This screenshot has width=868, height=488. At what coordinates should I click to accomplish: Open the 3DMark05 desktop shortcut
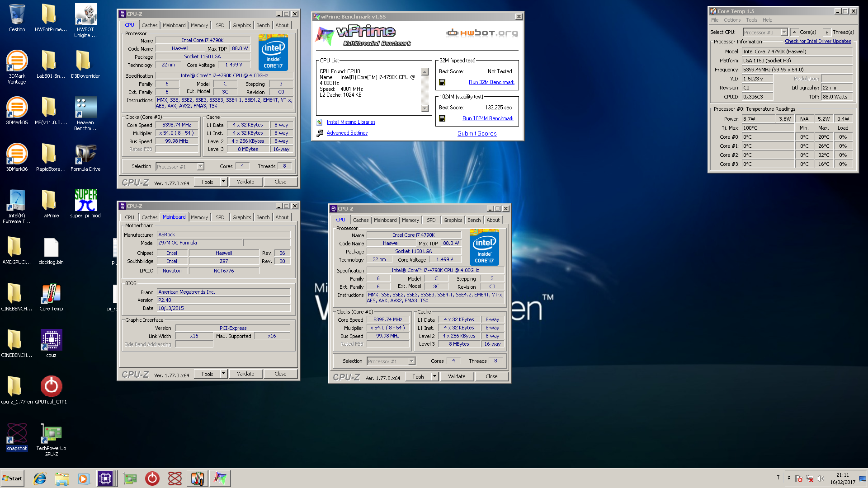[17, 111]
